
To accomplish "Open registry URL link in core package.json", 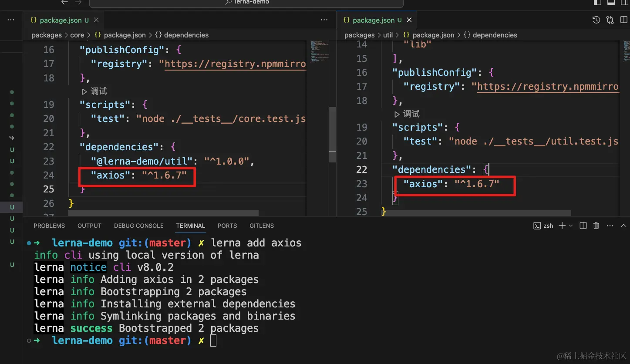I will [x=235, y=64].
